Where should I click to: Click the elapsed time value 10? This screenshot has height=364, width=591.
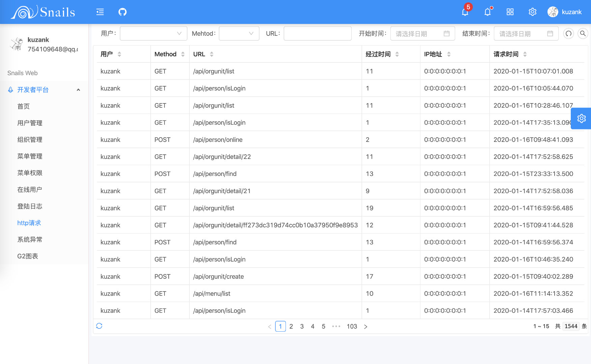(x=370, y=294)
